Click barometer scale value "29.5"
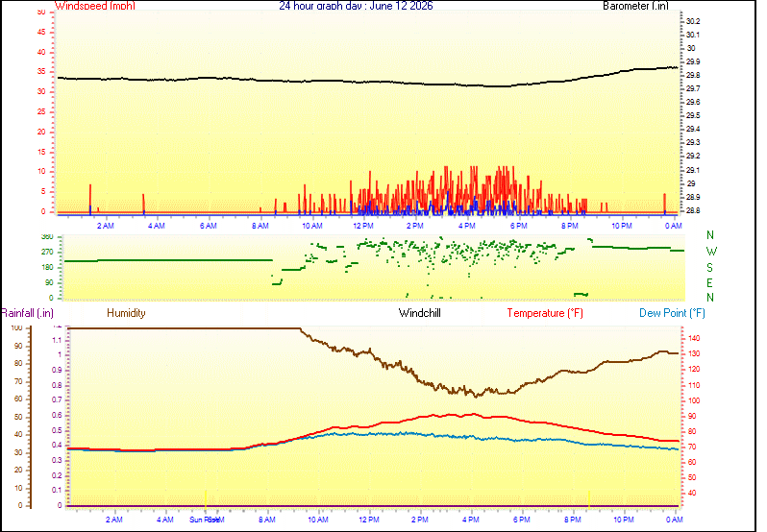The height and width of the screenshot is (532, 767). (x=693, y=115)
